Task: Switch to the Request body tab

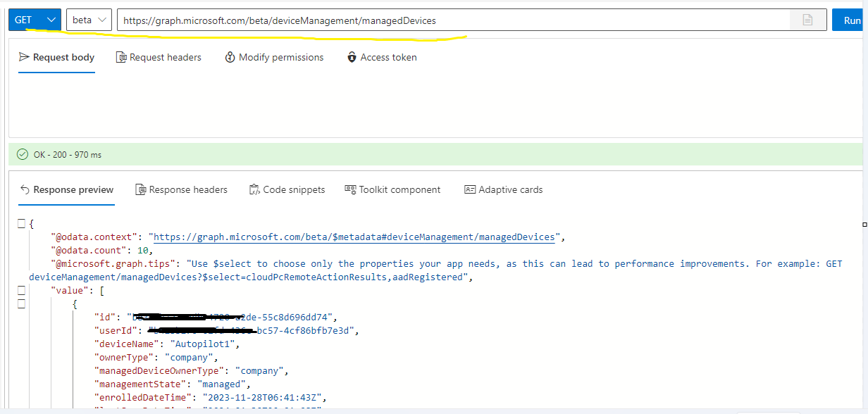Action: pos(56,58)
